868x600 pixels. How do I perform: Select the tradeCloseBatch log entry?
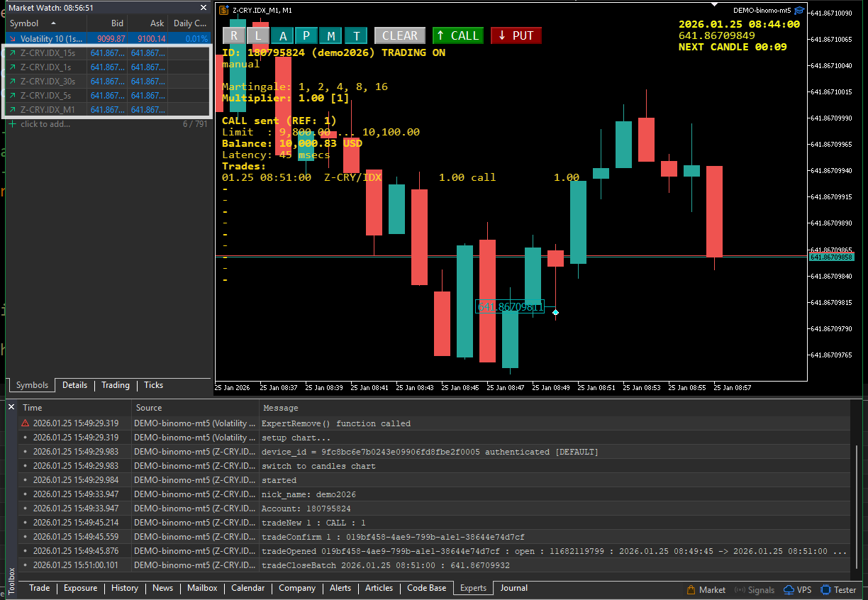coord(434,565)
